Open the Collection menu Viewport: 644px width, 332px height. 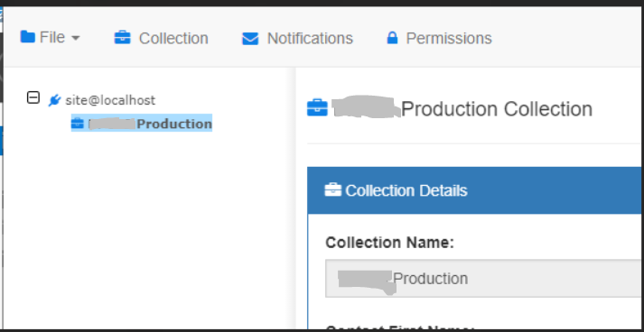point(161,38)
